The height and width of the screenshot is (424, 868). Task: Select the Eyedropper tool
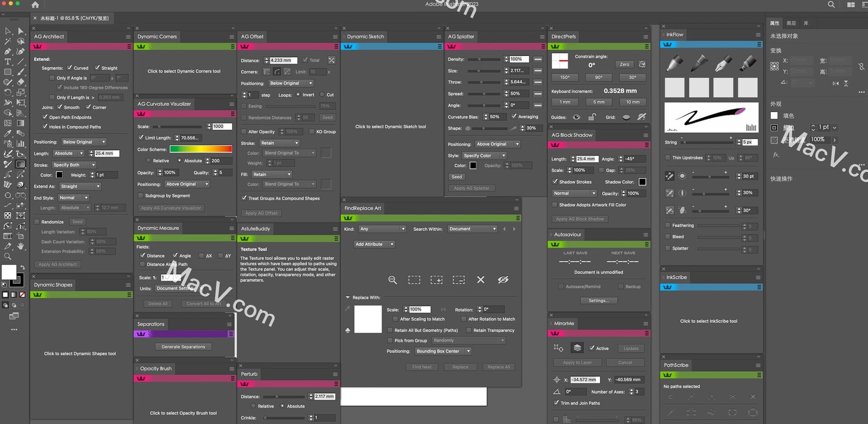pyautogui.click(x=8, y=133)
